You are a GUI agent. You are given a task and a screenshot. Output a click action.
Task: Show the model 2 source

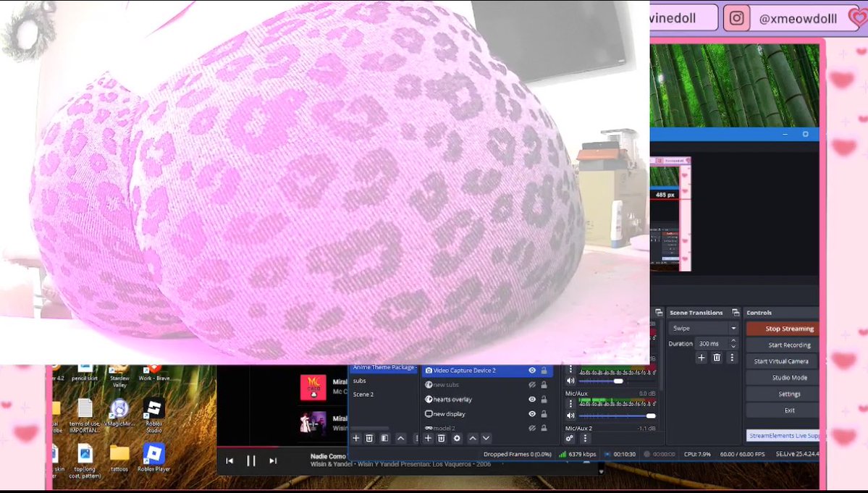532,429
